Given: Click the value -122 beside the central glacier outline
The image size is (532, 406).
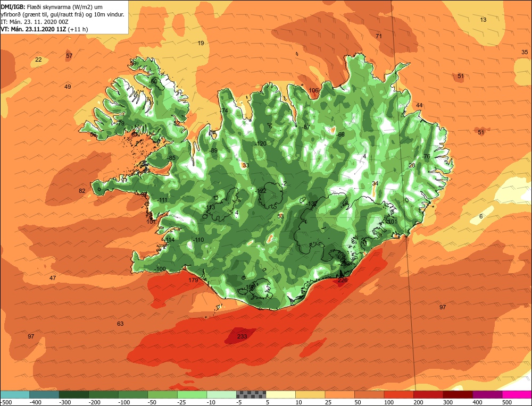Looking at the screenshot, I should pos(261,191).
